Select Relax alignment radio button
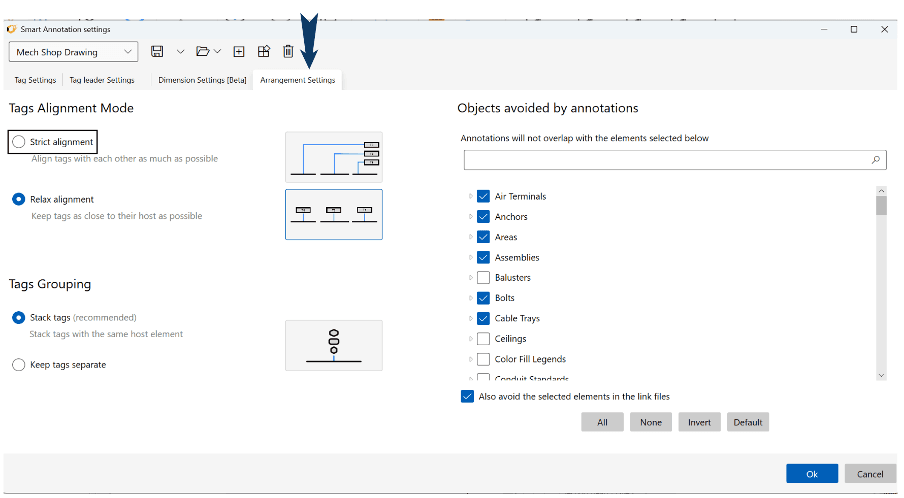Image resolution: width=904 pixels, height=498 pixels. (x=18, y=199)
